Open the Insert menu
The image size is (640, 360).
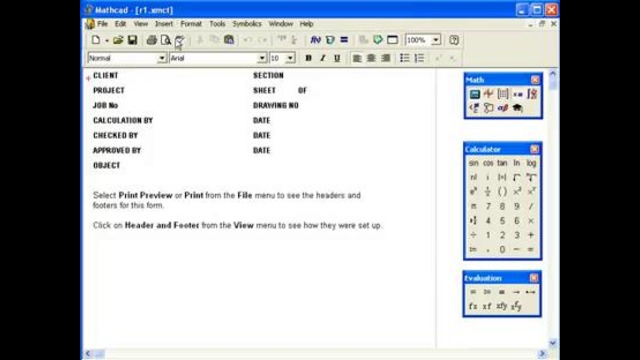coord(164,24)
